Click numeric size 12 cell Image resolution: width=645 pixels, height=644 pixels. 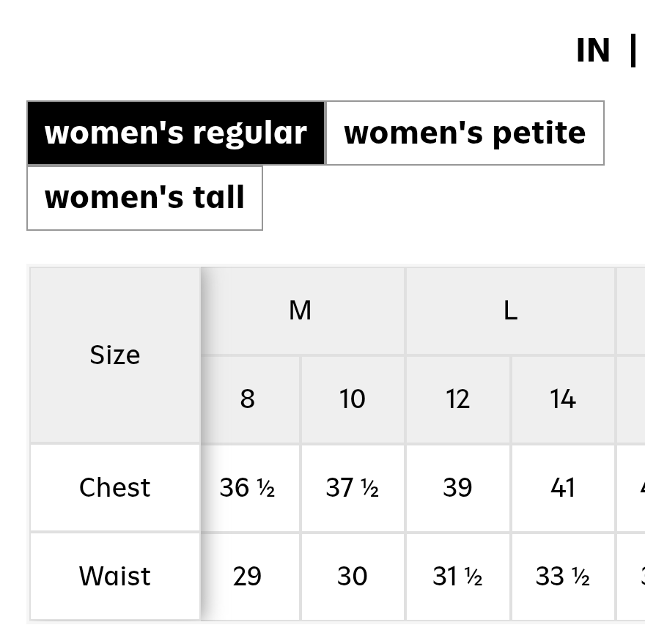click(457, 399)
